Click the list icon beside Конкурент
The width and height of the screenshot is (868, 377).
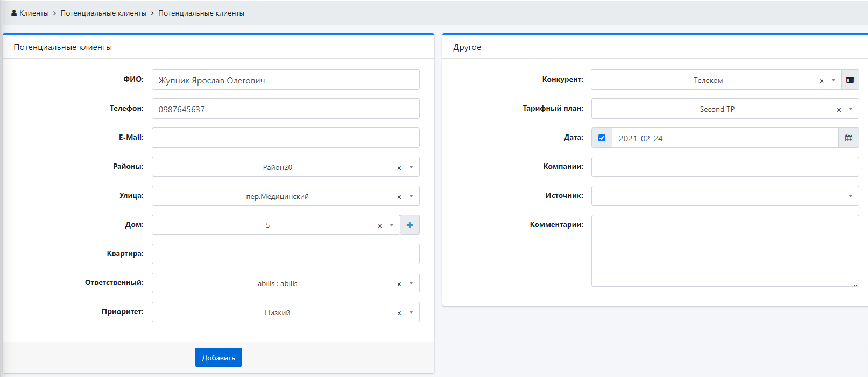coord(850,80)
